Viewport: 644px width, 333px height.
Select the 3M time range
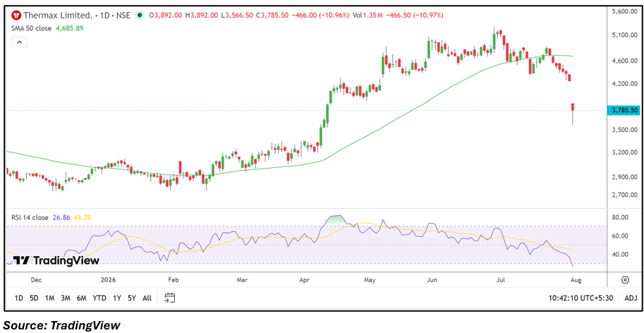pyautogui.click(x=66, y=298)
